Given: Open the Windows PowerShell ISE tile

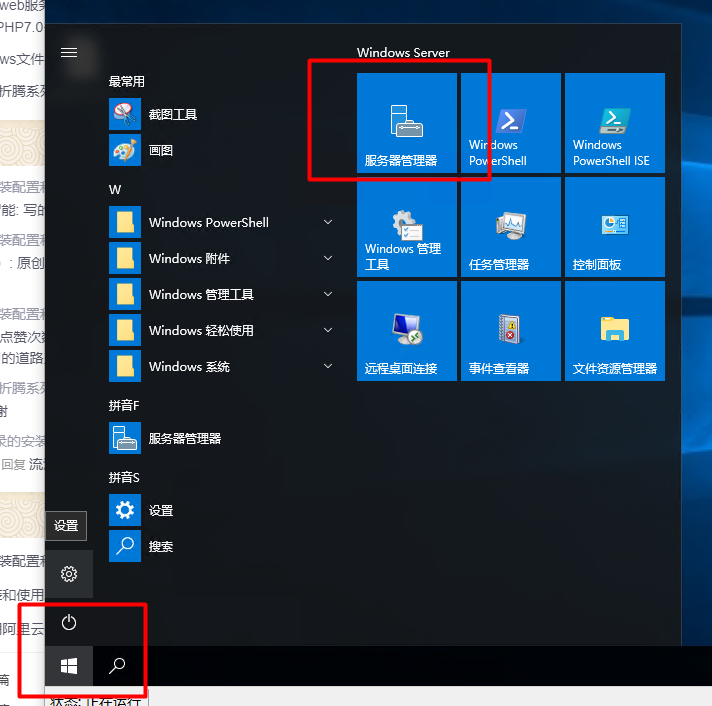Looking at the screenshot, I should pyautogui.click(x=615, y=123).
